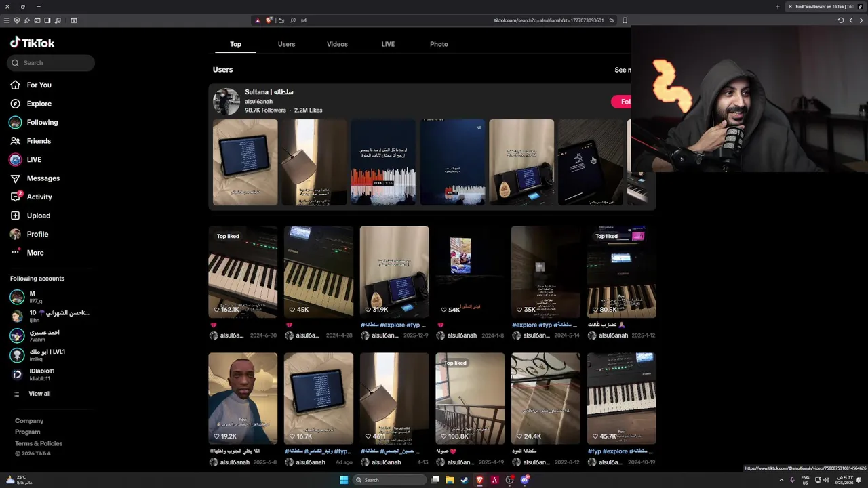This screenshot has width=868, height=488.
Task: Open the video with 24.4K likes
Action: point(546,399)
